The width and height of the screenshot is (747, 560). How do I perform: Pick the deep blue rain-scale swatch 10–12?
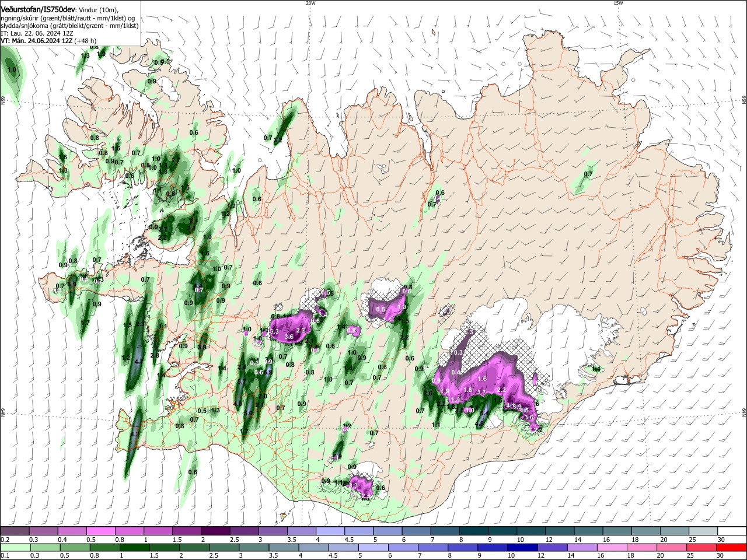[x=522, y=547]
